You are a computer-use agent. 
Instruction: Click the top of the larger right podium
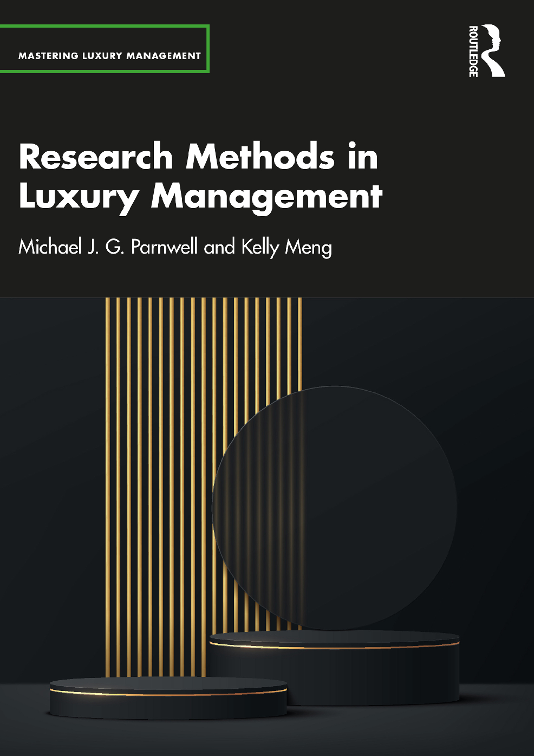pyautogui.click(x=334, y=638)
